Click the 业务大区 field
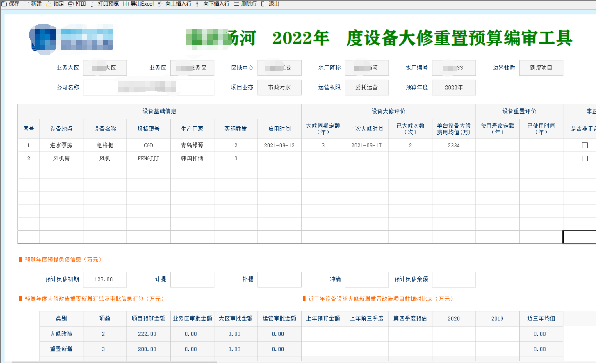 click(x=105, y=68)
